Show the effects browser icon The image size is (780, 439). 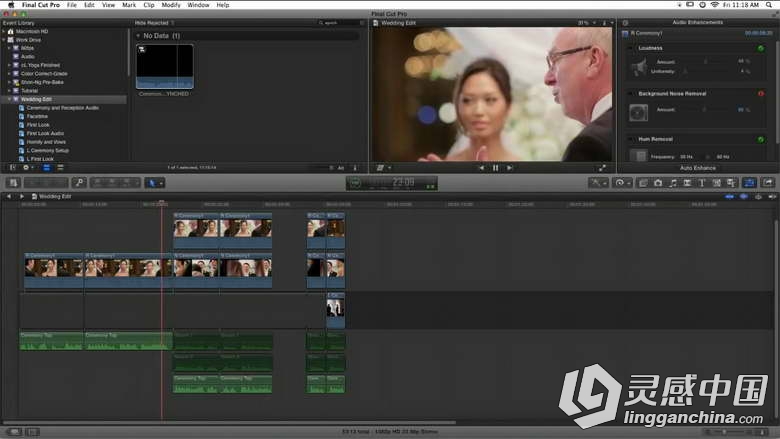643,183
